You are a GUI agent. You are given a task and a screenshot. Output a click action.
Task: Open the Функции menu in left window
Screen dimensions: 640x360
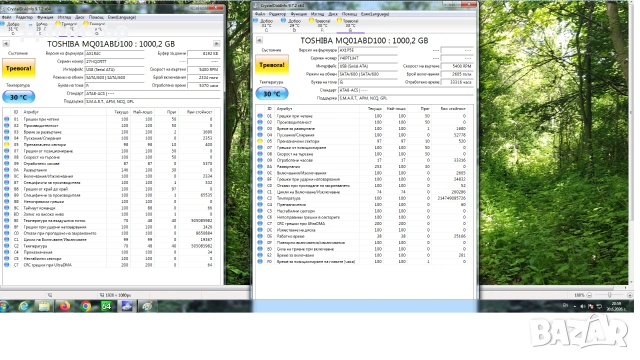click(x=45, y=17)
